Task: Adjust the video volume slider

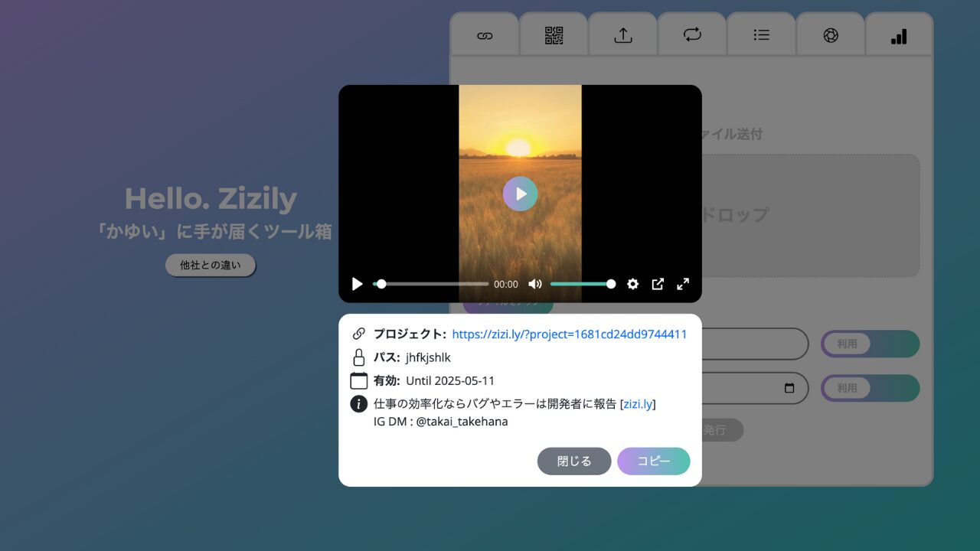Action: click(x=583, y=284)
